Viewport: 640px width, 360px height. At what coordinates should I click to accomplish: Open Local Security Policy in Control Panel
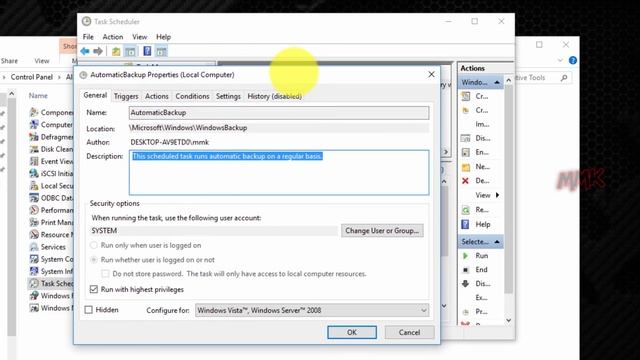(x=57, y=186)
